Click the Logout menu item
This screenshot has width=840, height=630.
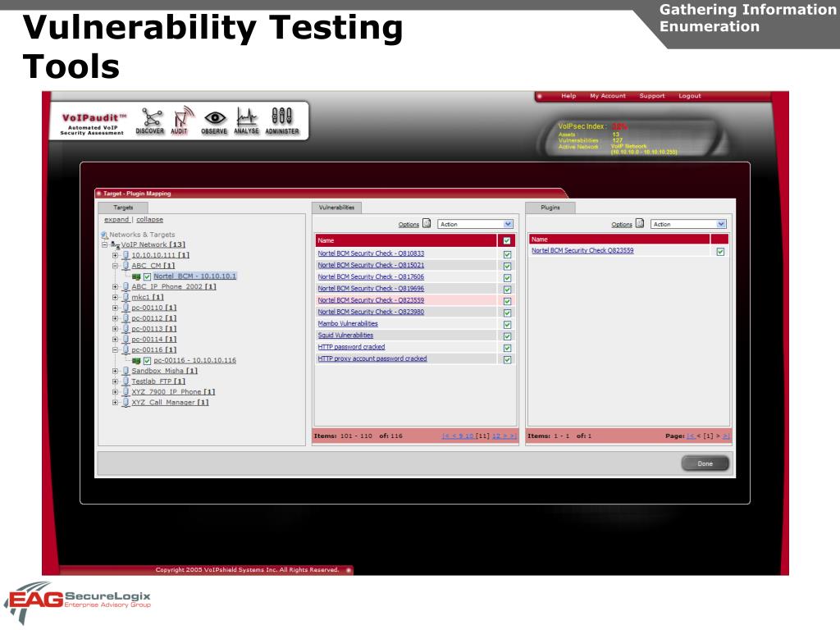(x=689, y=96)
